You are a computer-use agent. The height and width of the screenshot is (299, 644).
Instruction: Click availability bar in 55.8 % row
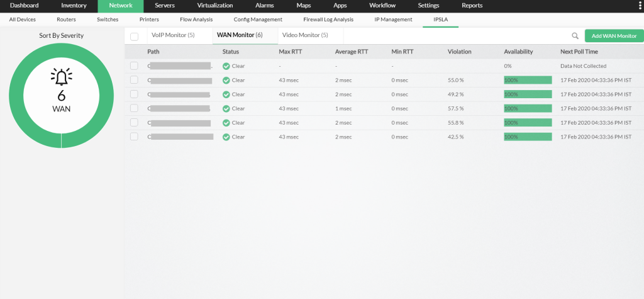(528, 123)
